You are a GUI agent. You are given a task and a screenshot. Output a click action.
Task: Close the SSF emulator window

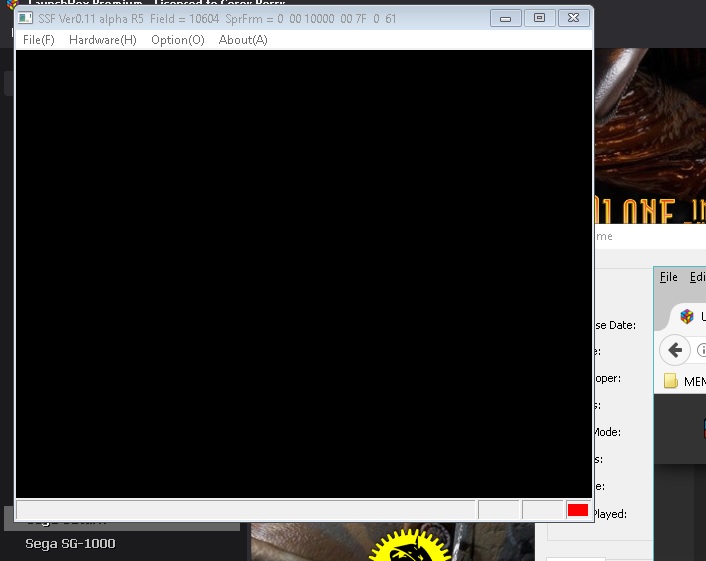(x=572, y=18)
